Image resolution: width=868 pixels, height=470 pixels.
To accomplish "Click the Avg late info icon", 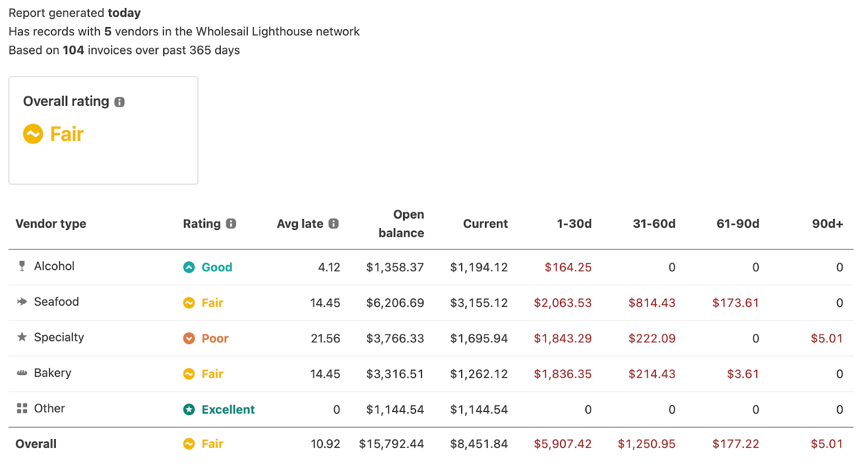I will 334,223.
